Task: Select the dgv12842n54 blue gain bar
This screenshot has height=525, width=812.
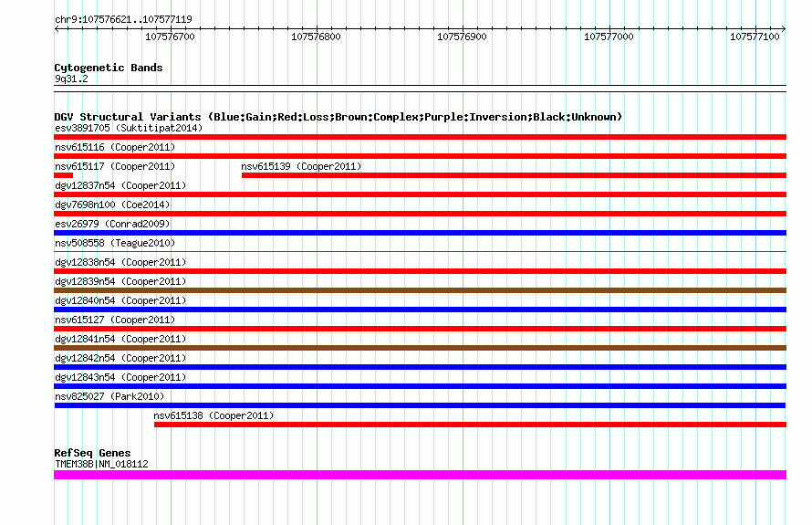Action: pyautogui.click(x=420, y=367)
